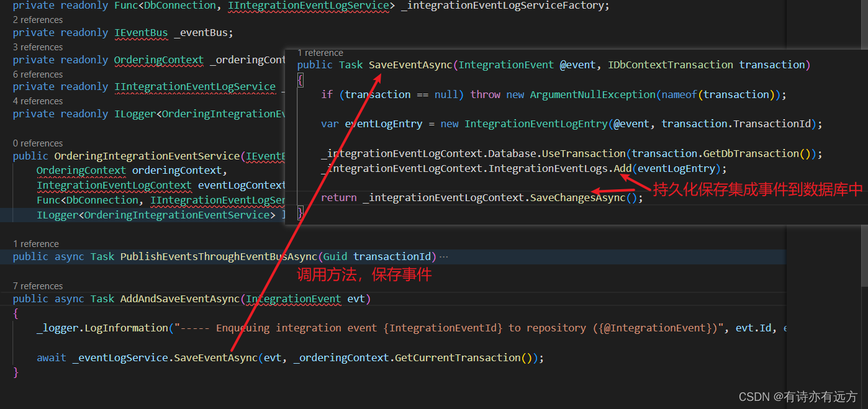The height and width of the screenshot is (409, 868).
Task: Open the "0 references" CodeLens above the constructor
Action: click(38, 143)
